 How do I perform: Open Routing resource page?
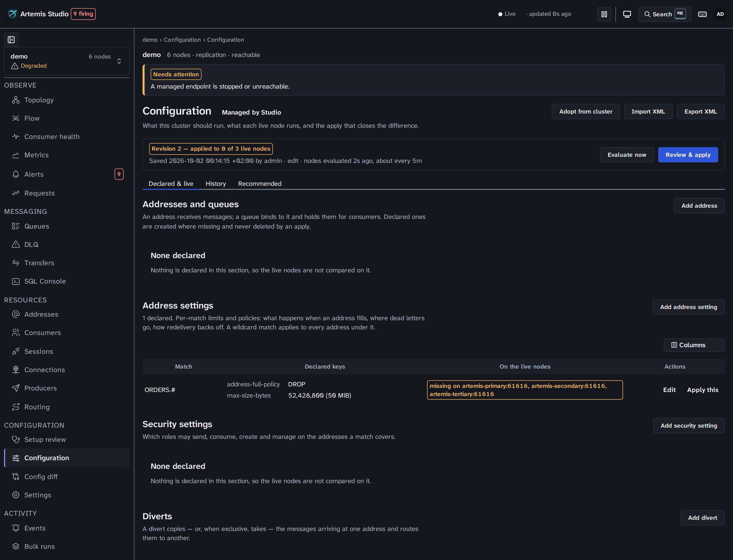67,407
